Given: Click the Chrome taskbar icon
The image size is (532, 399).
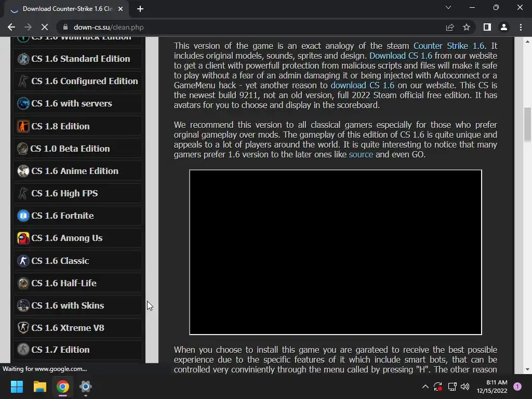Looking at the screenshot, I should click(63, 387).
